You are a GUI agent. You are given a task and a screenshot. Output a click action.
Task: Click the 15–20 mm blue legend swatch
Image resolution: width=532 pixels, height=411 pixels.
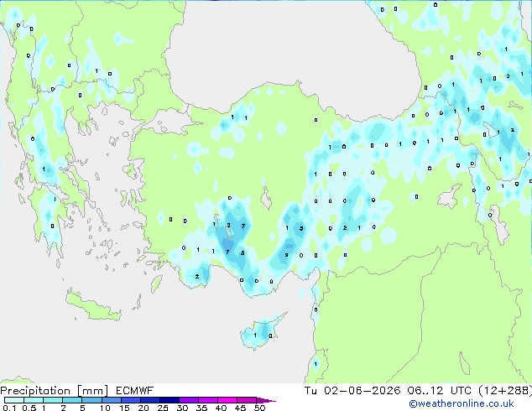point(130,400)
